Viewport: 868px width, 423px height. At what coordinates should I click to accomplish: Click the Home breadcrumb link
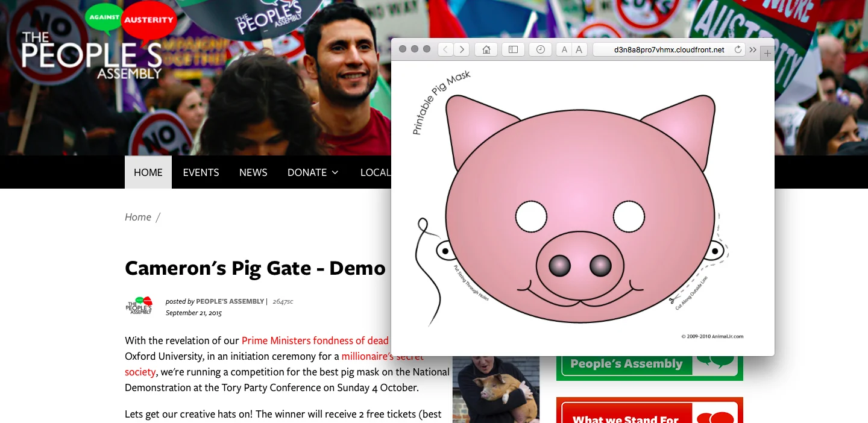[x=138, y=217]
